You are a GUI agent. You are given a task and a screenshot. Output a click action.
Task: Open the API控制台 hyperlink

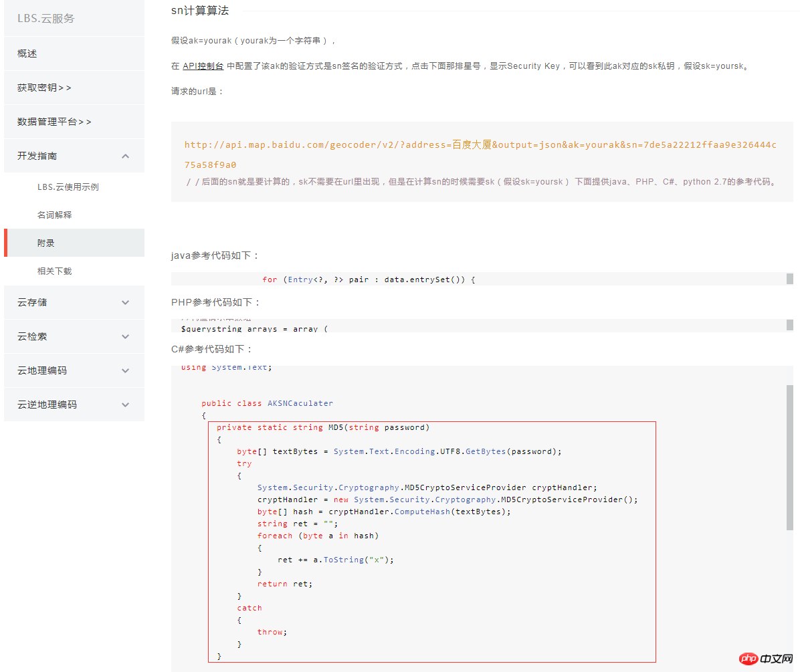point(203,66)
